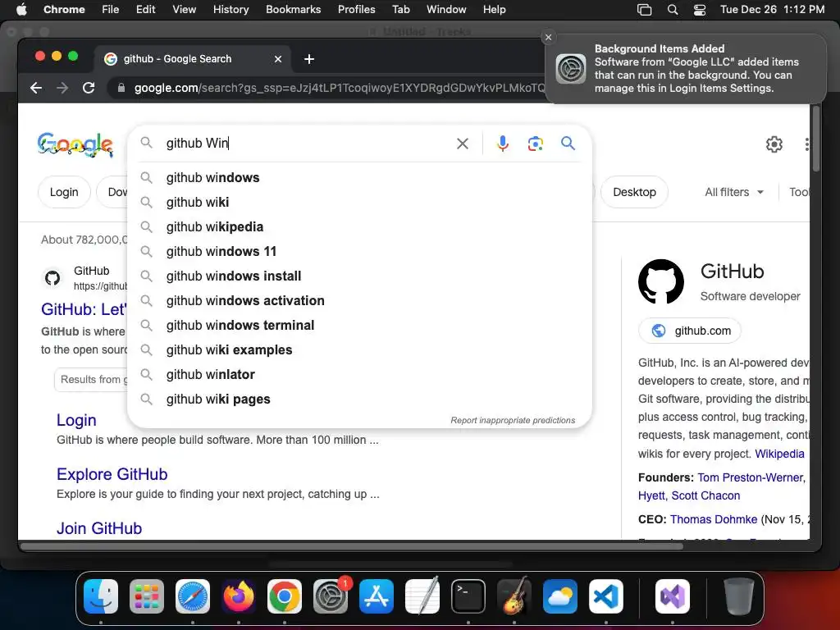
Task: Pick the 'github windows install' suggestion
Action: click(x=359, y=276)
